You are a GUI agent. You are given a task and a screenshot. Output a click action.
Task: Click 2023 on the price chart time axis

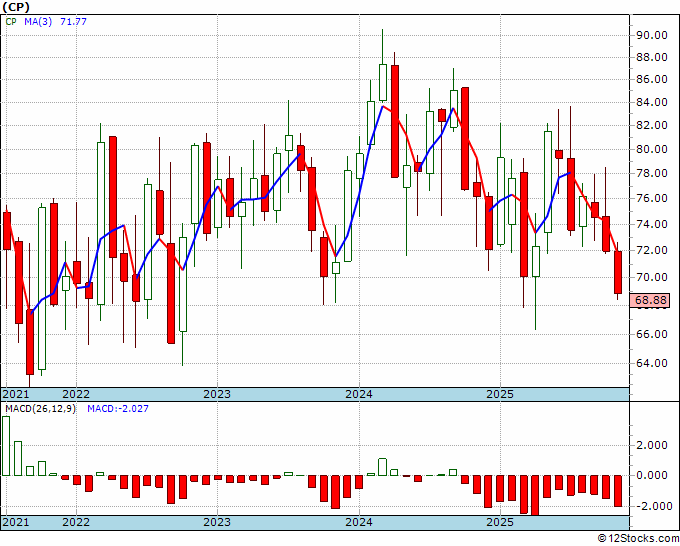point(217,394)
